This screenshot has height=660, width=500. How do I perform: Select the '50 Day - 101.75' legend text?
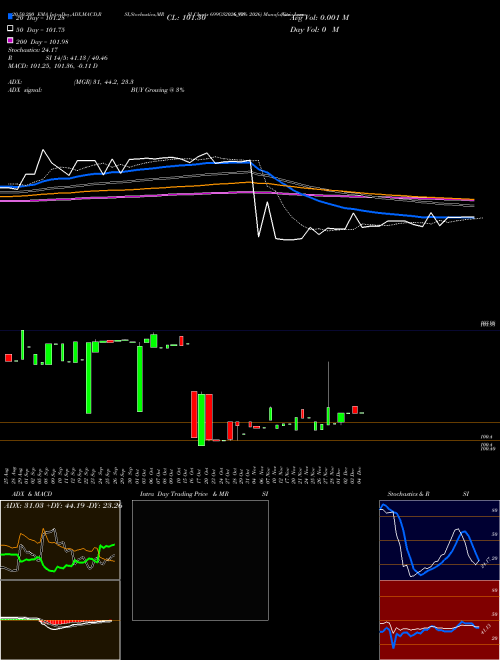(40, 30)
